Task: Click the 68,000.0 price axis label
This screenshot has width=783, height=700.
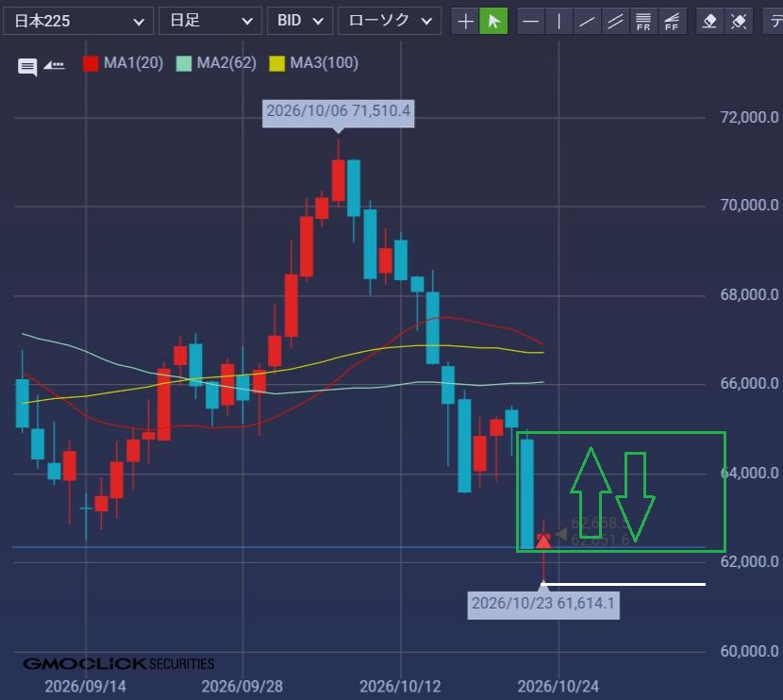Action: point(749,294)
